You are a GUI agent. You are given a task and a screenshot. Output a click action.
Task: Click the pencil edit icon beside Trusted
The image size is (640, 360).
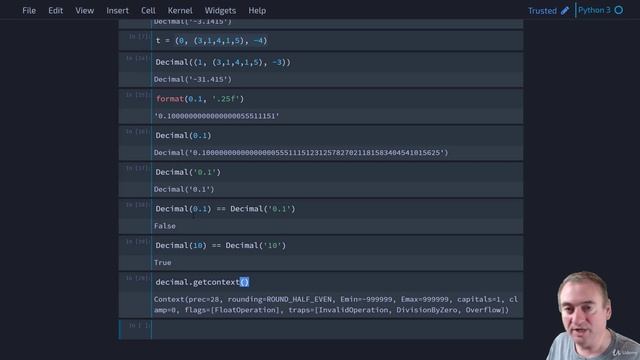click(565, 11)
